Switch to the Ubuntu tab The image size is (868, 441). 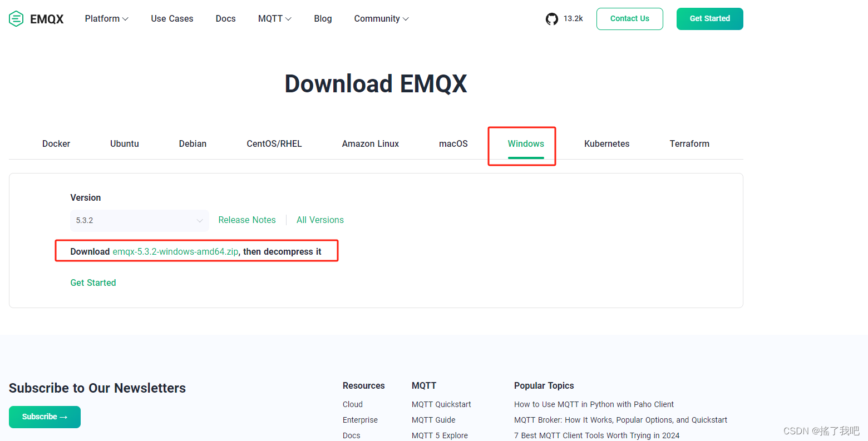(125, 143)
